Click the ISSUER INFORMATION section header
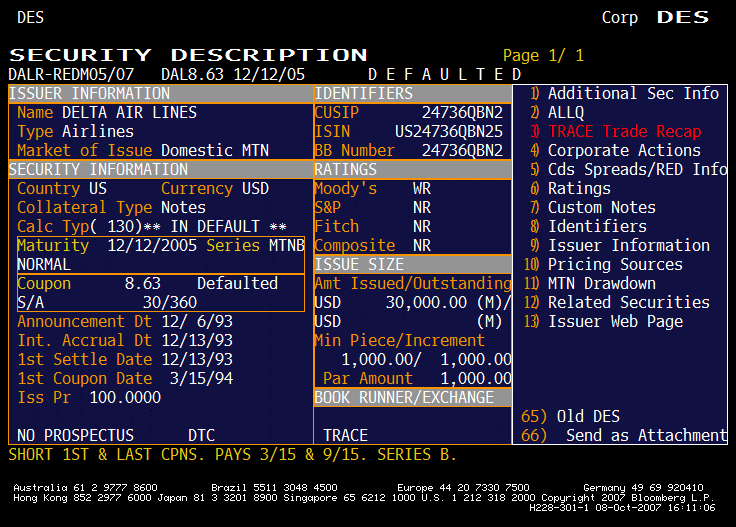 coord(161,94)
